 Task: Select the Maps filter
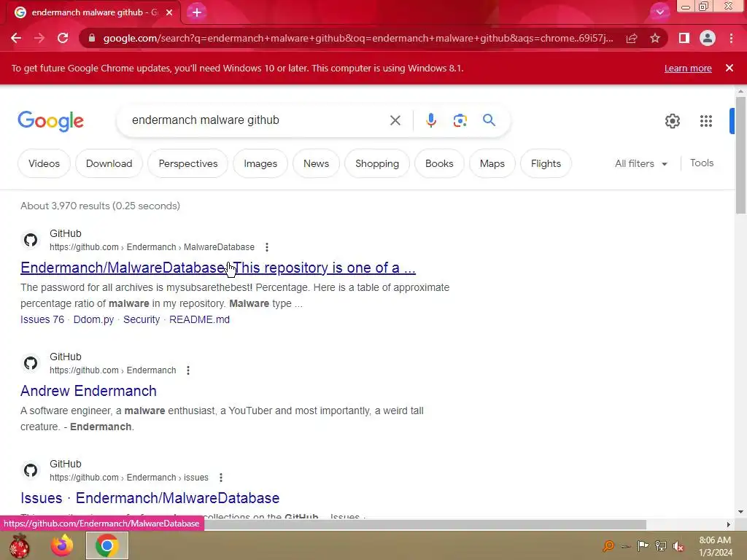coord(492,163)
